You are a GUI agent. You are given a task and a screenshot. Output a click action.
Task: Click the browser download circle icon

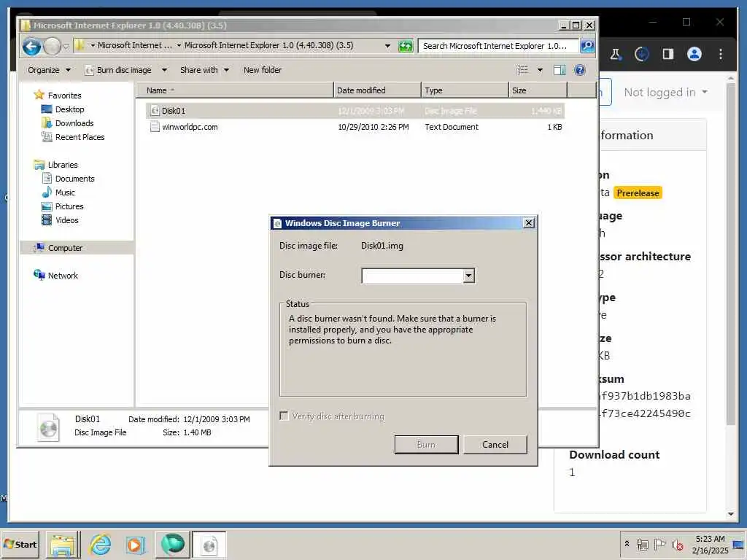click(x=642, y=54)
